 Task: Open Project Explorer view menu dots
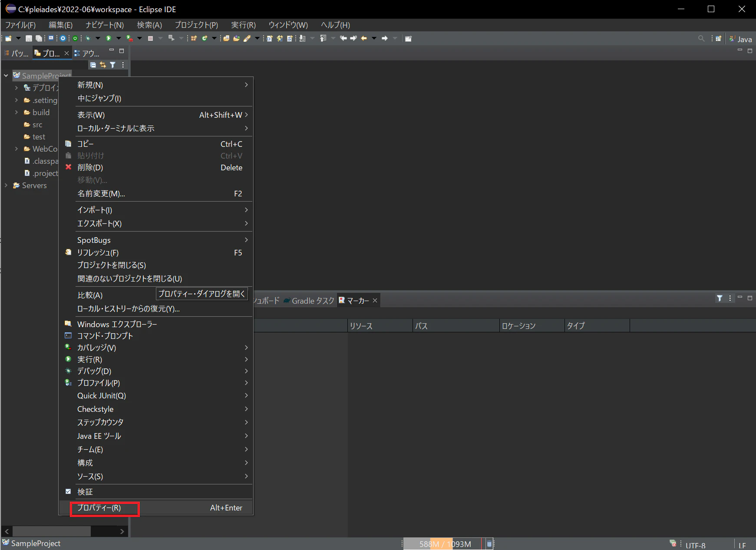123,65
